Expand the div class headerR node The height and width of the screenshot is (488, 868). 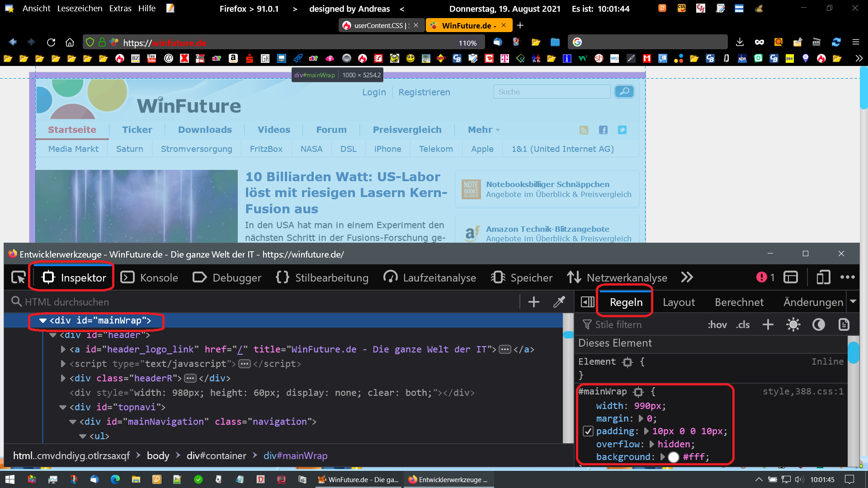pos(63,378)
